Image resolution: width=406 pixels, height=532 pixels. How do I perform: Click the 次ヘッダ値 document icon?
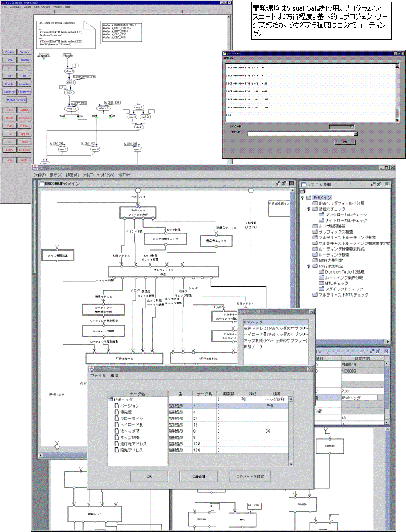point(117,431)
